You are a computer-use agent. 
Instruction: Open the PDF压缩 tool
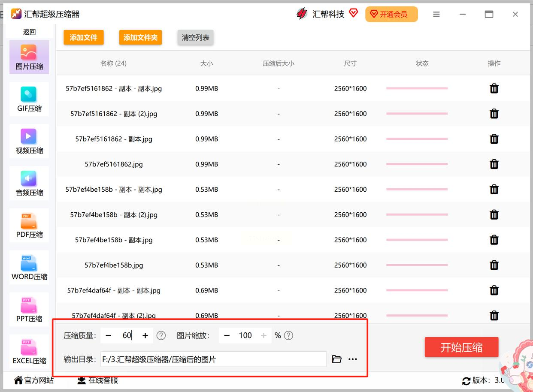point(29,225)
